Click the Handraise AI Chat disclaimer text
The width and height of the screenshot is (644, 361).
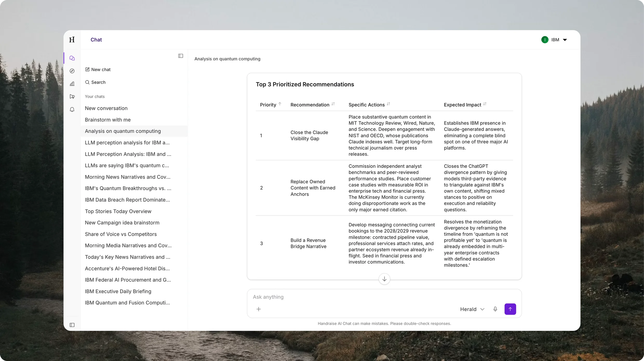384,323
